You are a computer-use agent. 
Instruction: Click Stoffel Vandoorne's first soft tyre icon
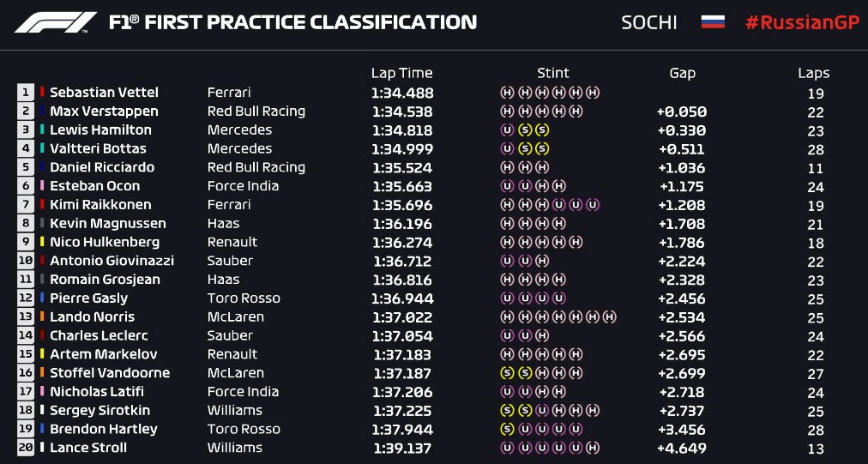(x=507, y=373)
